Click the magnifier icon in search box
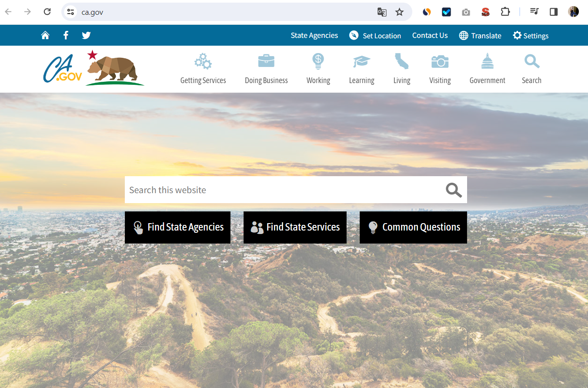This screenshot has width=588, height=388. click(453, 190)
